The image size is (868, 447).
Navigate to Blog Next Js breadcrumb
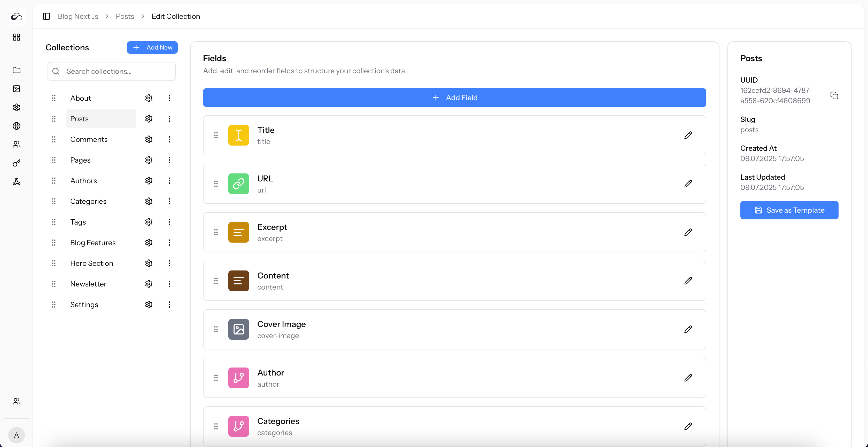(78, 16)
